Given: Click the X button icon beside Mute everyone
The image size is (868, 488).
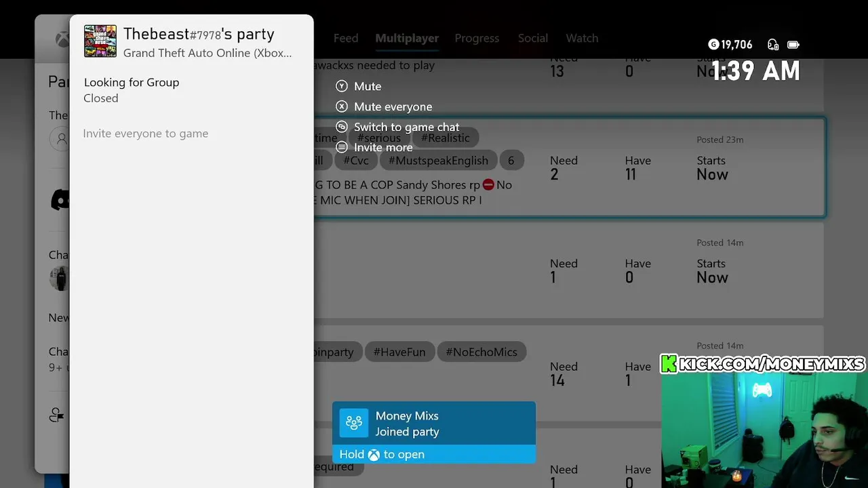Looking at the screenshot, I should pyautogui.click(x=342, y=106).
